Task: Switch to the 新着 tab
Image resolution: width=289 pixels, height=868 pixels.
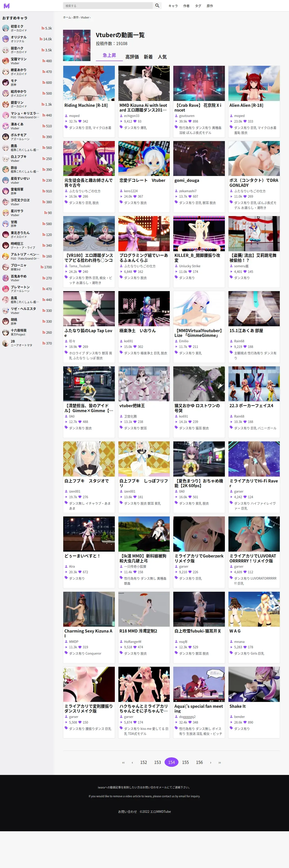Action: [x=148, y=57]
